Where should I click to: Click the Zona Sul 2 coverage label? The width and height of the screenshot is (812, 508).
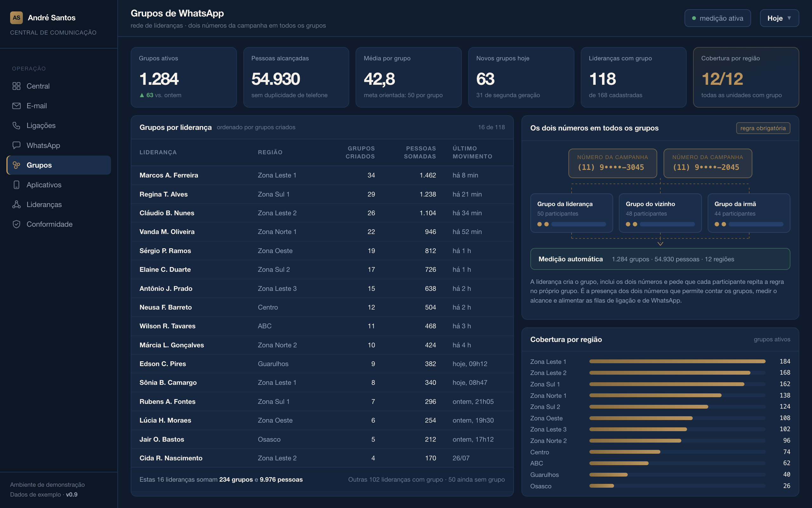(x=545, y=407)
